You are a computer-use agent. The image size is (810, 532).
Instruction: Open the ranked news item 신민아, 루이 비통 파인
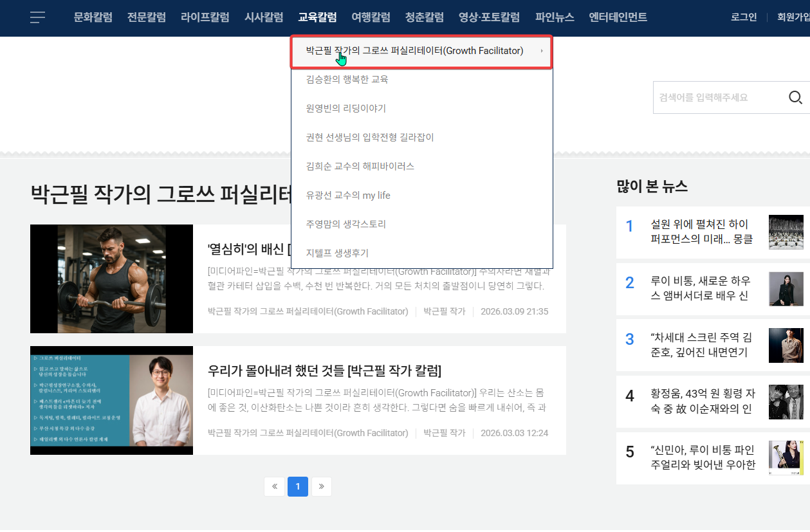pyautogui.click(x=702, y=457)
